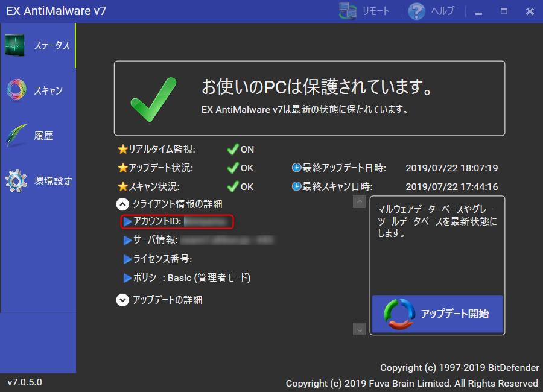Click Fuva Brain Limited copyright line
The image size is (543, 392).
413,384
